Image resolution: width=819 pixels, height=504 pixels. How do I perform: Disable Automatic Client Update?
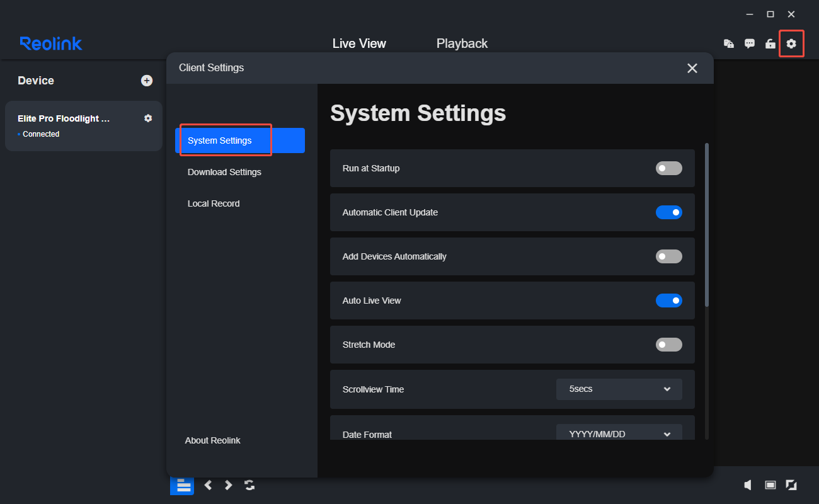(668, 212)
